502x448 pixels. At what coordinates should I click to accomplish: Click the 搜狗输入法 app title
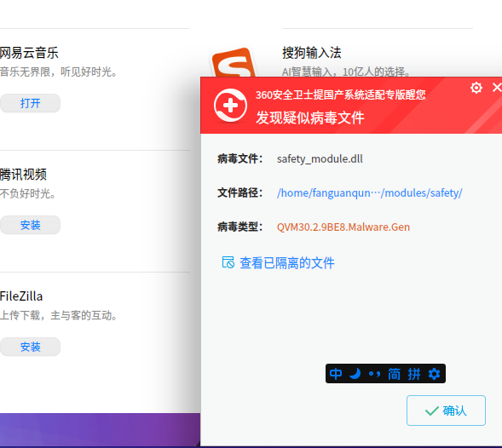tap(311, 53)
